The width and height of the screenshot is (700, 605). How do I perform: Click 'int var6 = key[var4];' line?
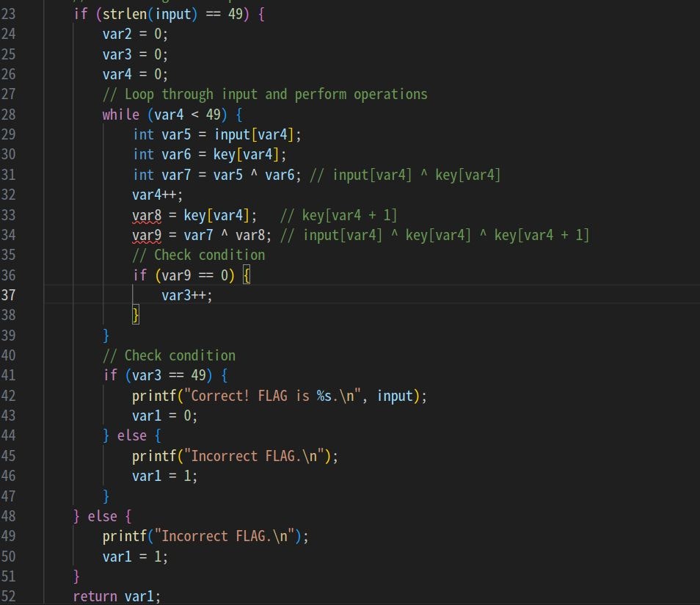[209, 155]
